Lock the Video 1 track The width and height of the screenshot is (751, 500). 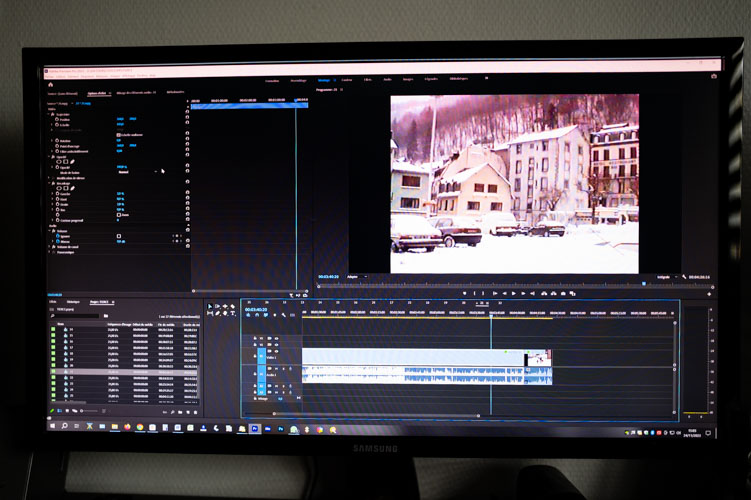255,355
